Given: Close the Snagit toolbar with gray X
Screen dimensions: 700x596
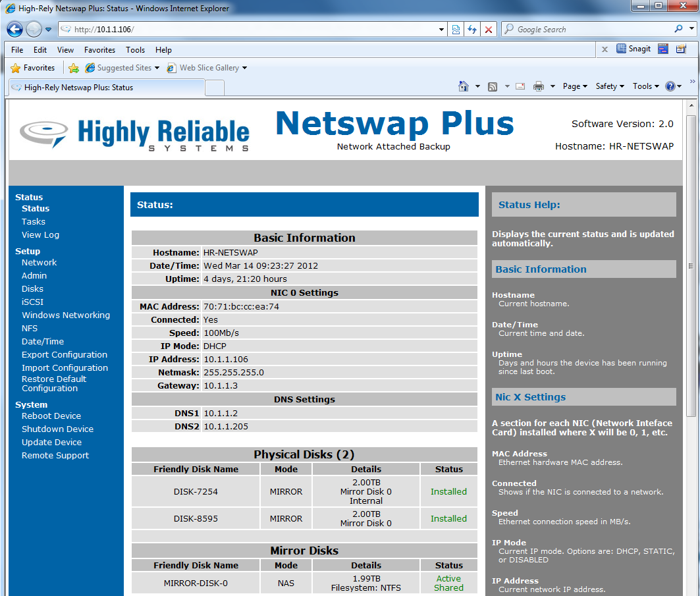Looking at the screenshot, I should tap(605, 49).
